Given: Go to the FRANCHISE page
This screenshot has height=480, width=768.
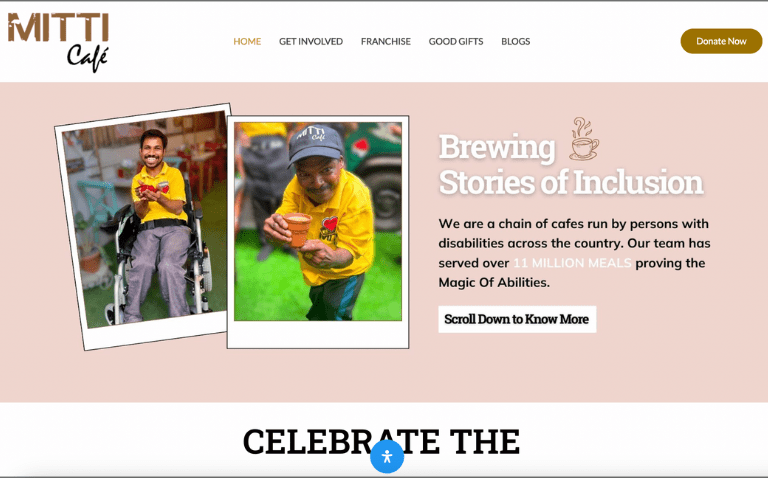Looking at the screenshot, I should [386, 42].
